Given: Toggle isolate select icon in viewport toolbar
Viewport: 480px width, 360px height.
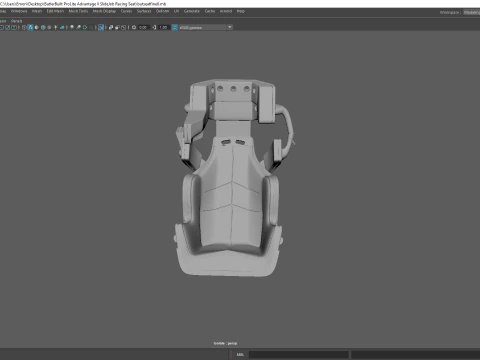Looking at the screenshot, I should (101, 27).
